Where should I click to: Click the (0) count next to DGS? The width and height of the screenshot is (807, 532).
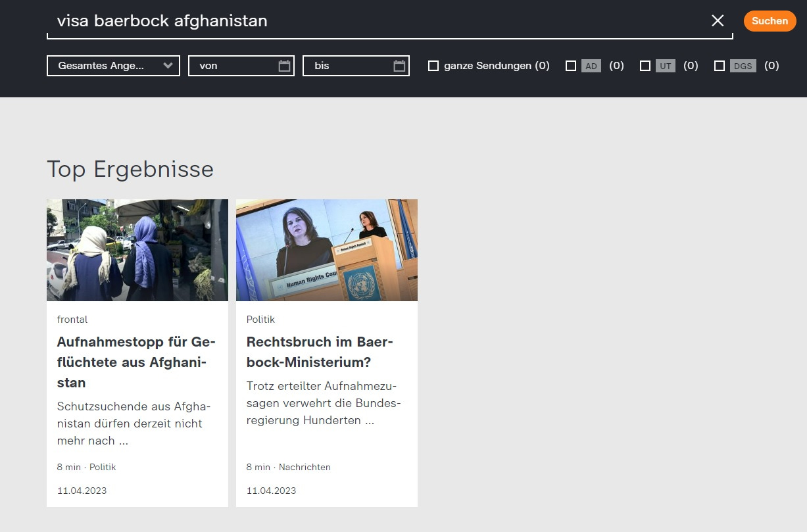[771, 66]
